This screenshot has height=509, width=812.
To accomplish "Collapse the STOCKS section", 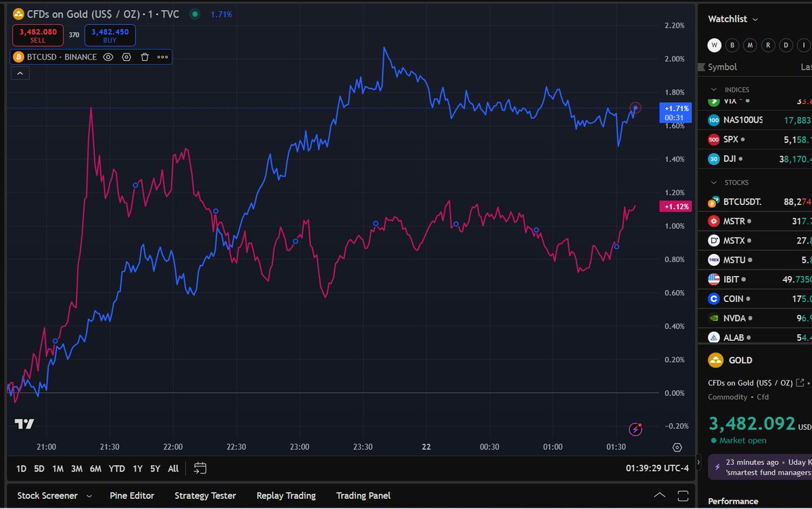I will point(713,182).
